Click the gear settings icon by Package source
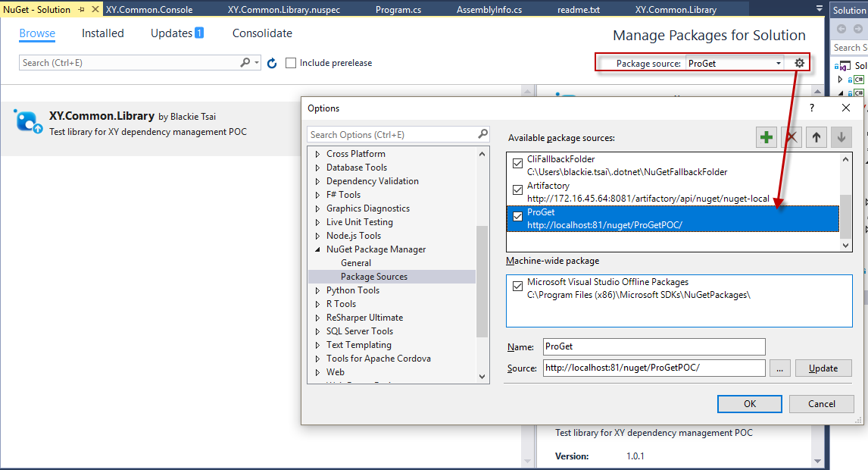The height and width of the screenshot is (470, 868). click(799, 63)
